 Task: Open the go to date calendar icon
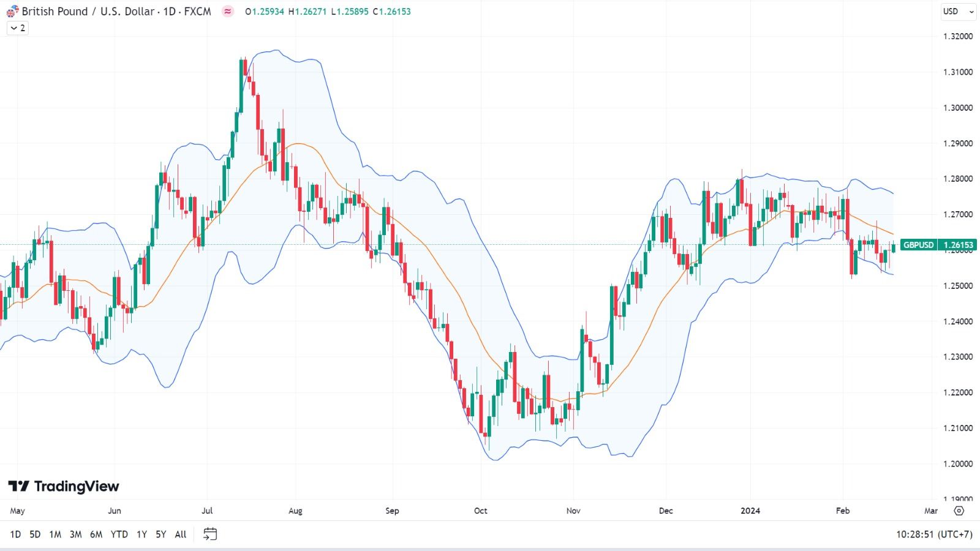(x=210, y=534)
